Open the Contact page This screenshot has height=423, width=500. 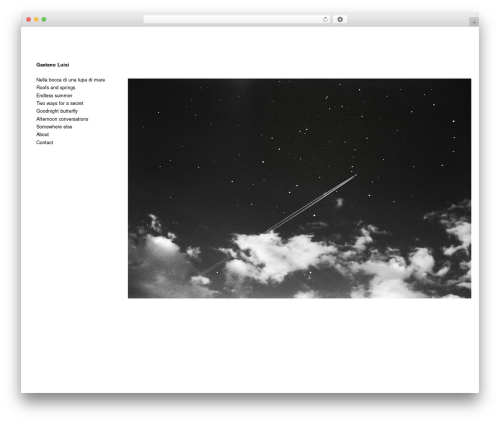click(44, 142)
